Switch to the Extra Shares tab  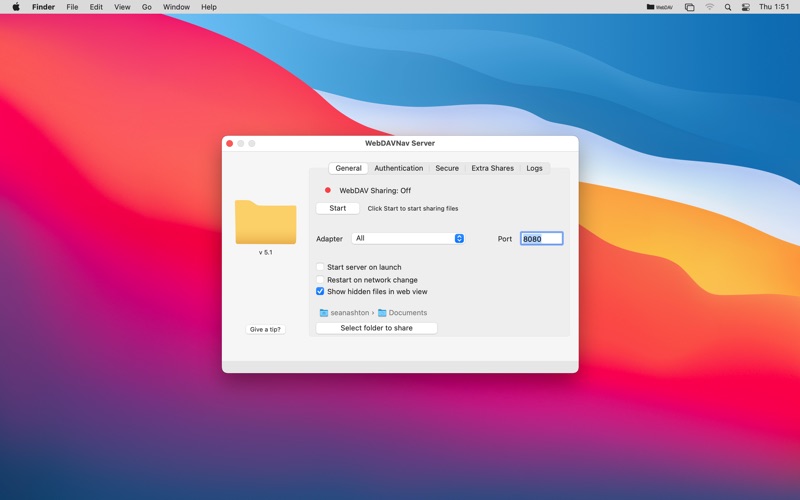(x=492, y=168)
